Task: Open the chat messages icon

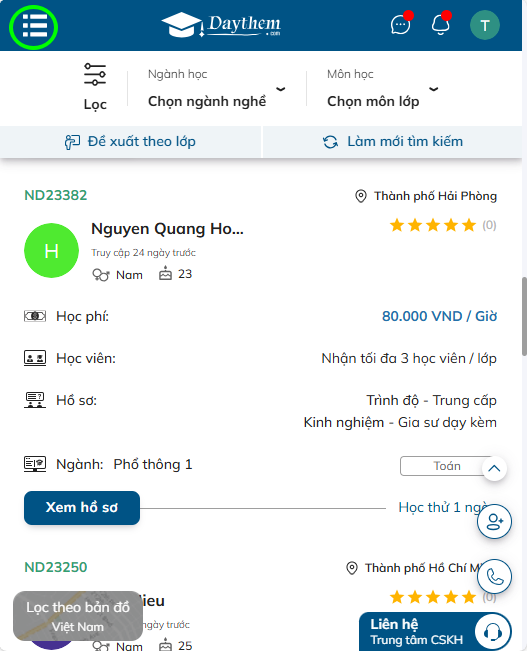Action: pos(400,25)
